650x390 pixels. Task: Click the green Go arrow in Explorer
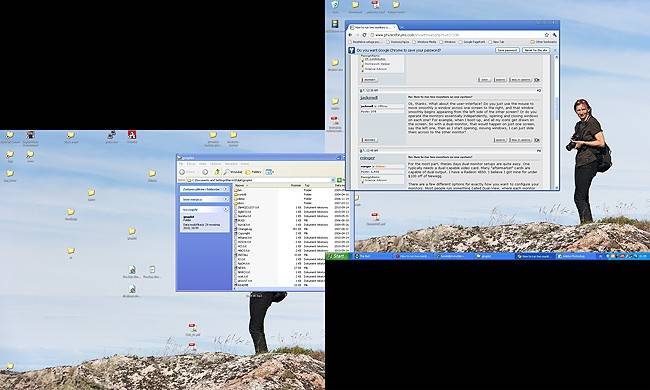pos(340,180)
